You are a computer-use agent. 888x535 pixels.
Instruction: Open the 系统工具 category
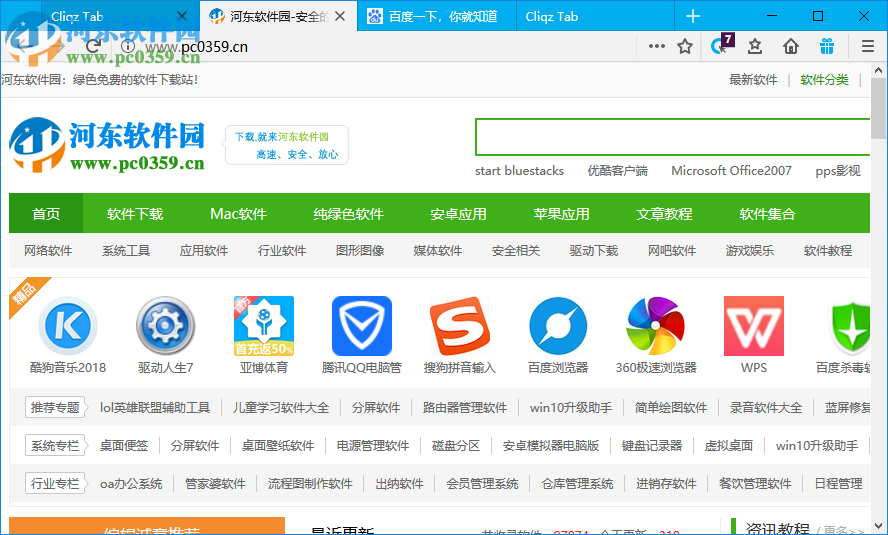[x=126, y=250]
